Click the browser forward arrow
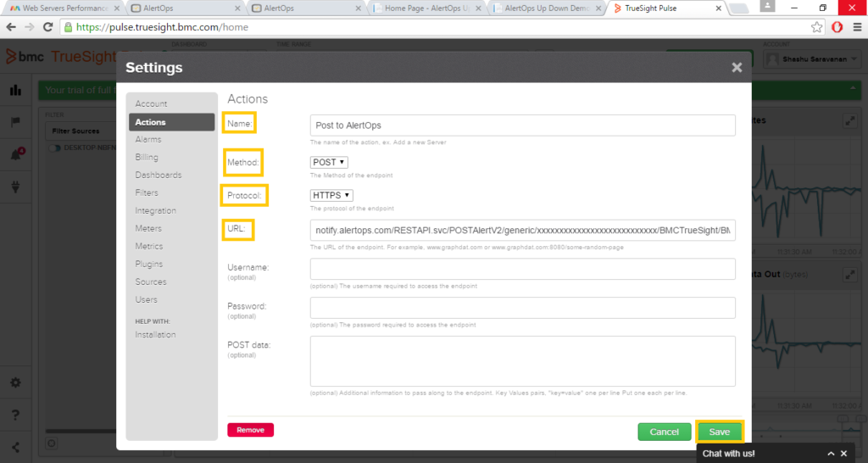Viewport: 868px width, 463px height. click(30, 27)
